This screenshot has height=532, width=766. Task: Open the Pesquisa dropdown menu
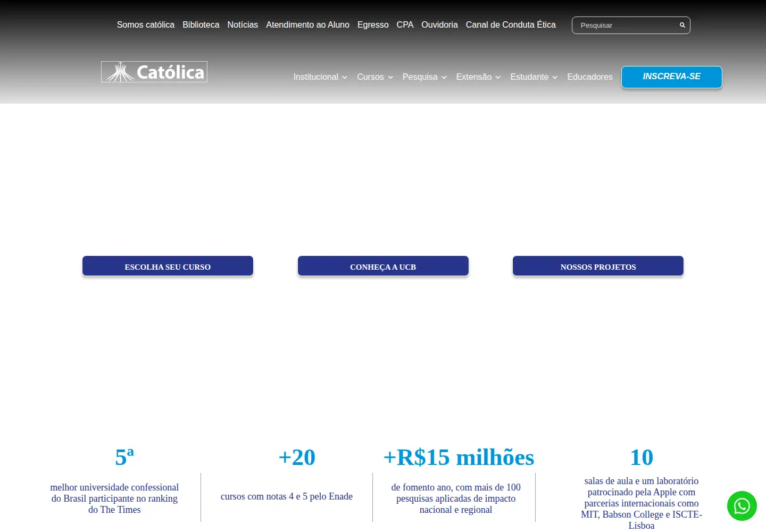point(424,77)
